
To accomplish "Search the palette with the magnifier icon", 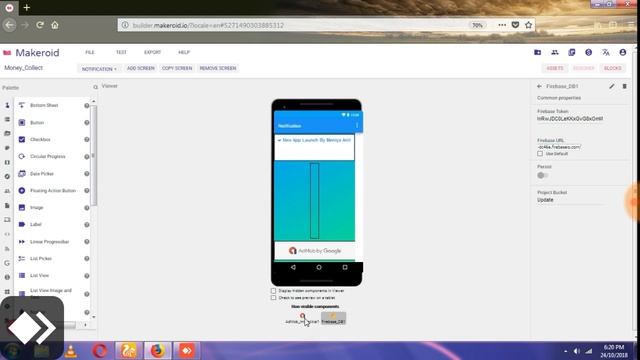I will pos(96,87).
